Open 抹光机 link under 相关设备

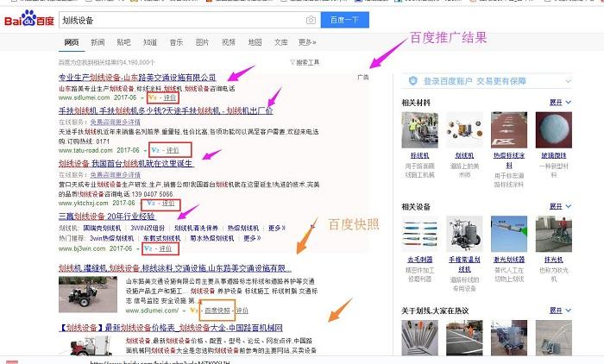554,260
